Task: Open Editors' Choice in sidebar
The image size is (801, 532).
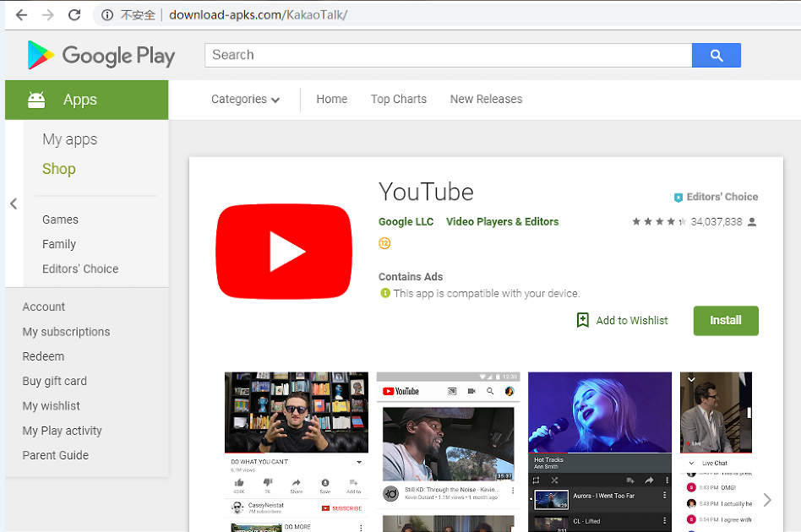Action: click(x=80, y=269)
